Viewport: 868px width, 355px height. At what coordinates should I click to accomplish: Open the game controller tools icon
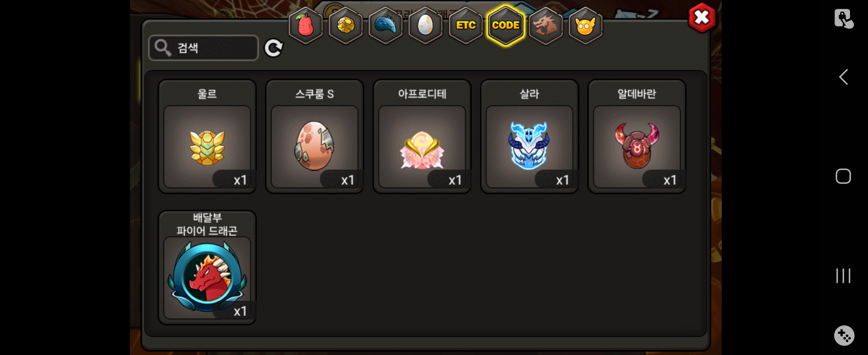tap(844, 336)
